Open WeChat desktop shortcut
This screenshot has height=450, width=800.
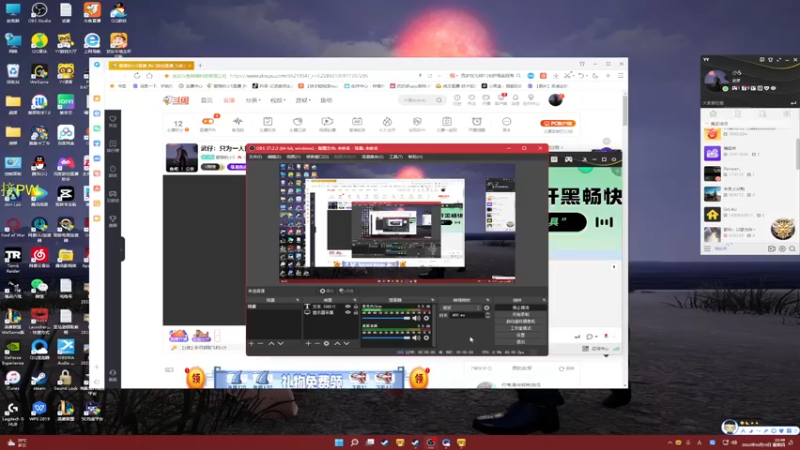click(39, 288)
